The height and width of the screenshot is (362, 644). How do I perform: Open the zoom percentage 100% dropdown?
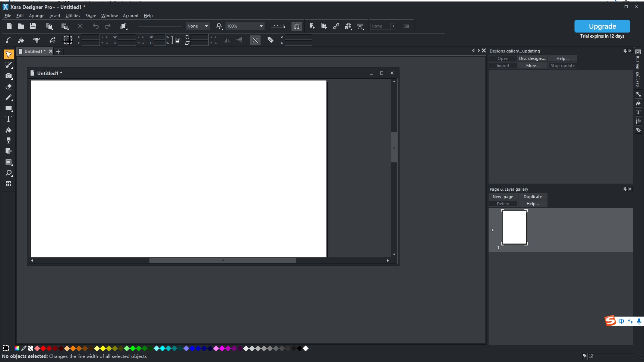[x=261, y=26]
